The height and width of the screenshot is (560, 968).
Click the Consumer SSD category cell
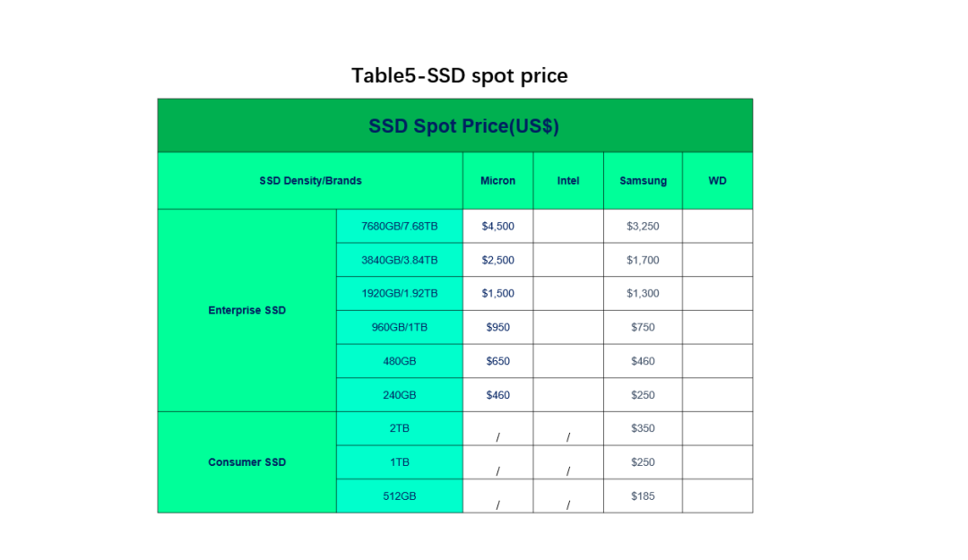pyautogui.click(x=247, y=461)
